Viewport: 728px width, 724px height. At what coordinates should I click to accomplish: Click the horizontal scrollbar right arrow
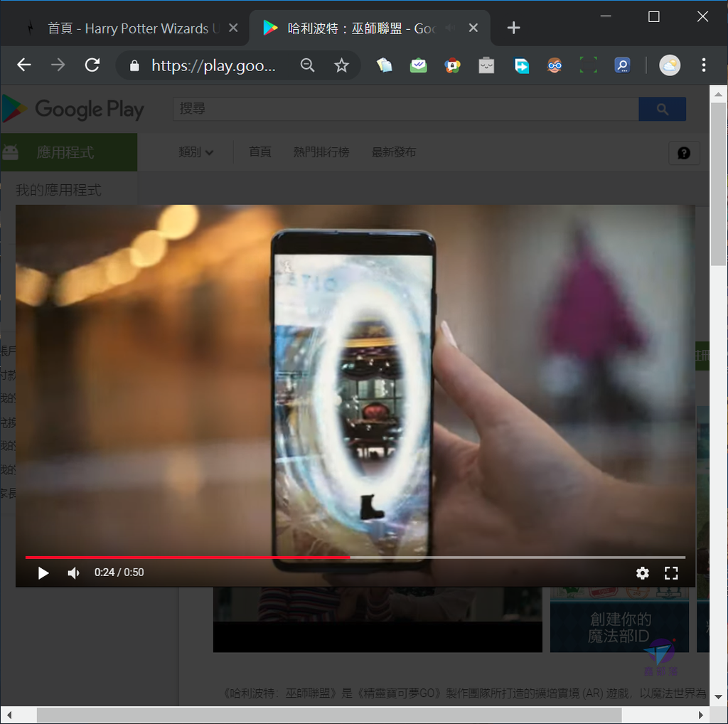click(700, 715)
